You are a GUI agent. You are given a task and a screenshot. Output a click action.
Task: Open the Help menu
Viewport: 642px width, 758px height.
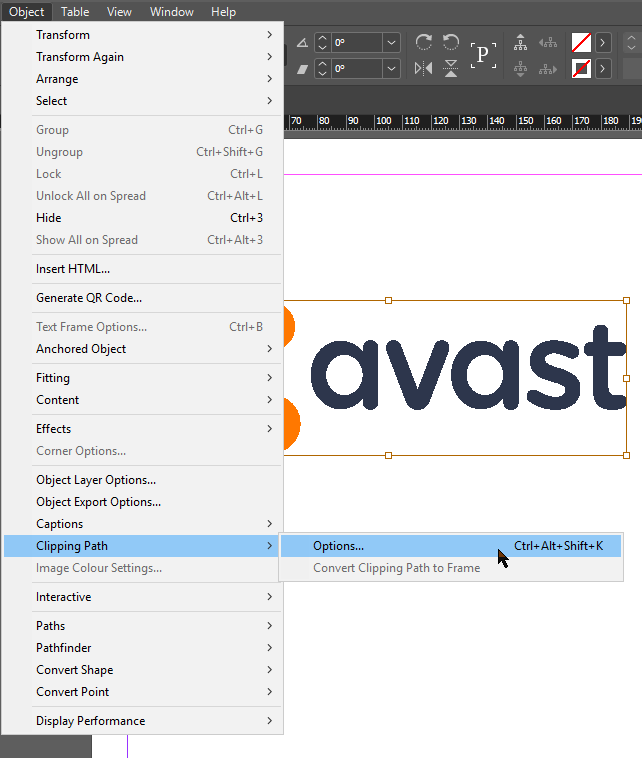[x=223, y=12]
